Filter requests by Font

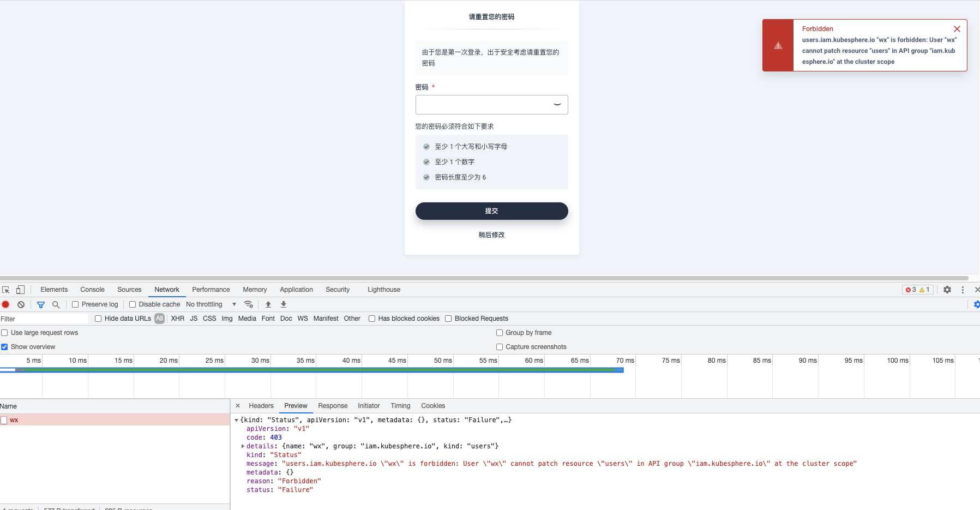(268, 319)
